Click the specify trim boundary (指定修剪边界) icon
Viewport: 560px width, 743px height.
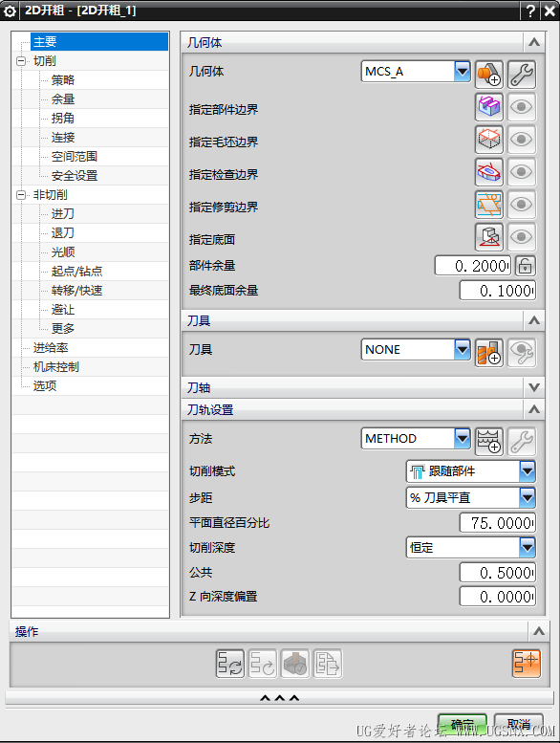(488, 205)
